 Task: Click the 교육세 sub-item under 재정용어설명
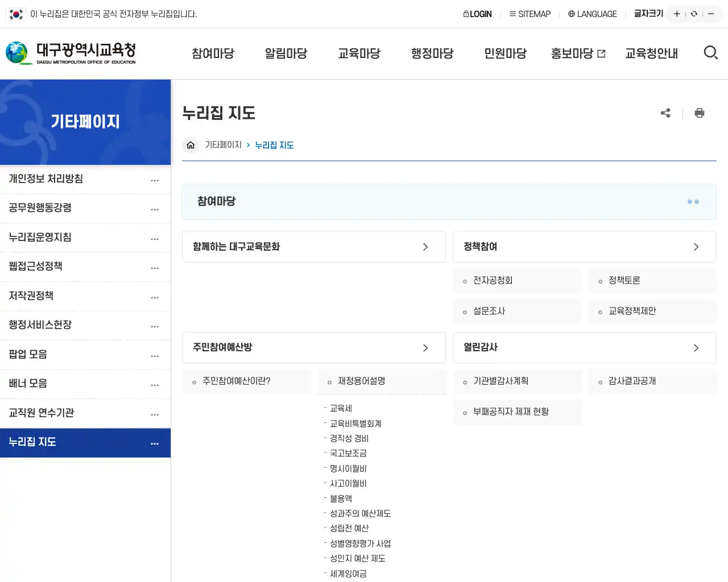click(341, 408)
